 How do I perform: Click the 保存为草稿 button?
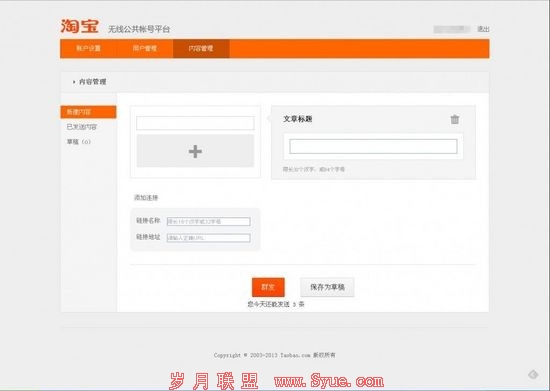[327, 287]
